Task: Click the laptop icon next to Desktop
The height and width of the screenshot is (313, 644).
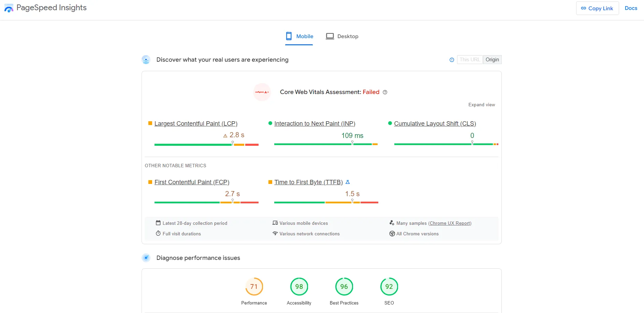Action: 330,36
